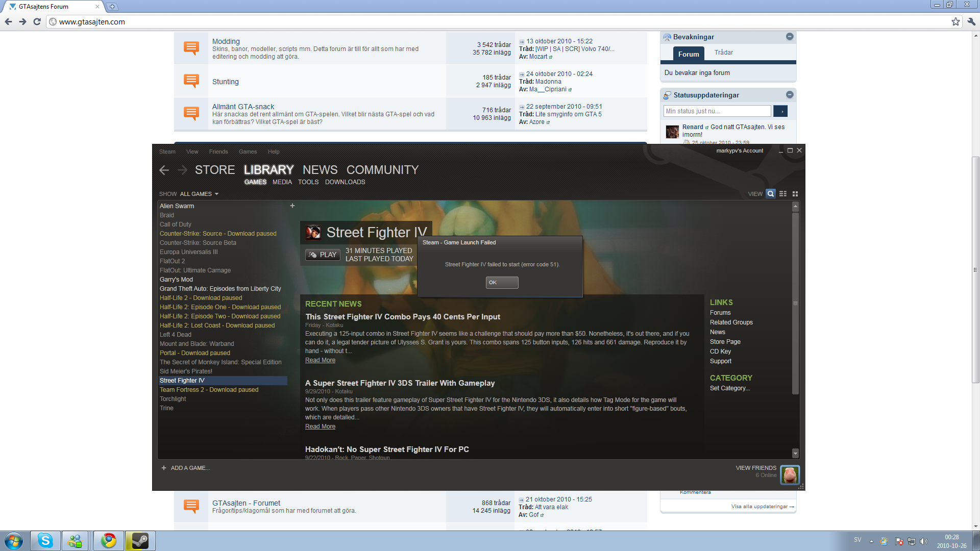This screenshot has height=551, width=980.
Task: Click the Stunting forum icon
Action: pyautogui.click(x=191, y=81)
